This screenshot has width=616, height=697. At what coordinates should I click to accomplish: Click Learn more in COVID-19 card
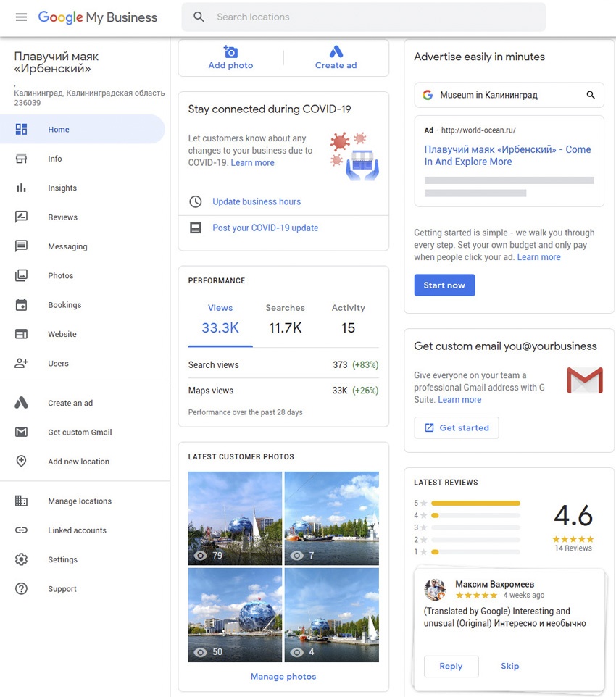(x=253, y=163)
